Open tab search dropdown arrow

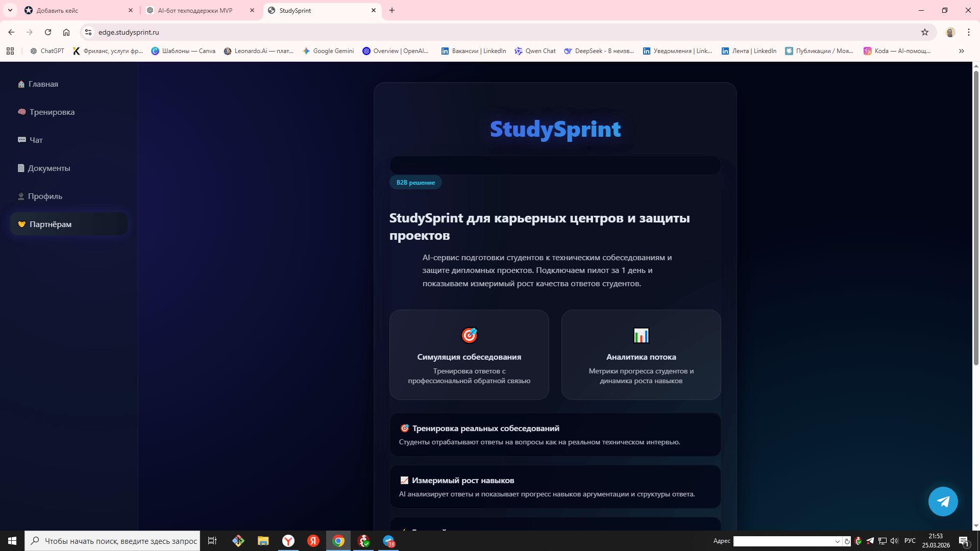(10, 10)
